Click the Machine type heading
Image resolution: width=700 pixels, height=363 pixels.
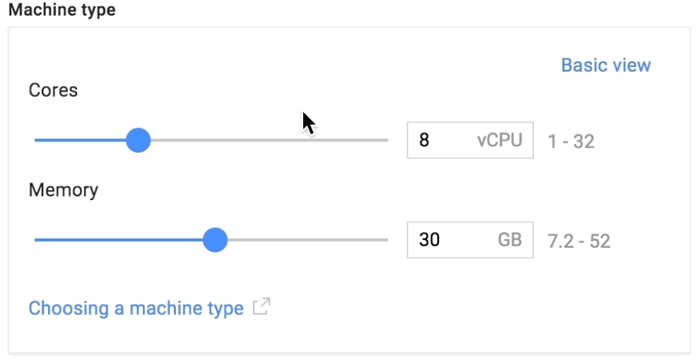click(62, 10)
